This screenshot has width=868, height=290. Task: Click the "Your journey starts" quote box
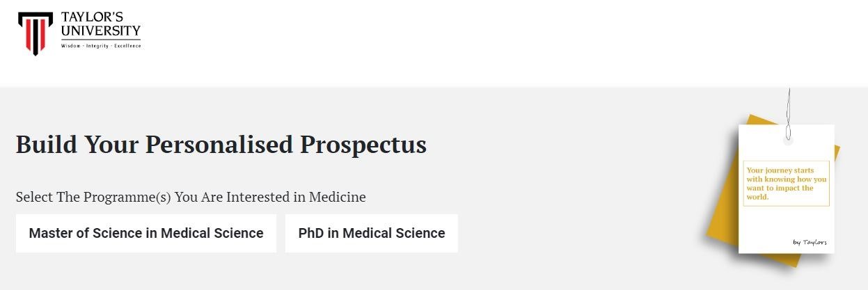point(787,183)
